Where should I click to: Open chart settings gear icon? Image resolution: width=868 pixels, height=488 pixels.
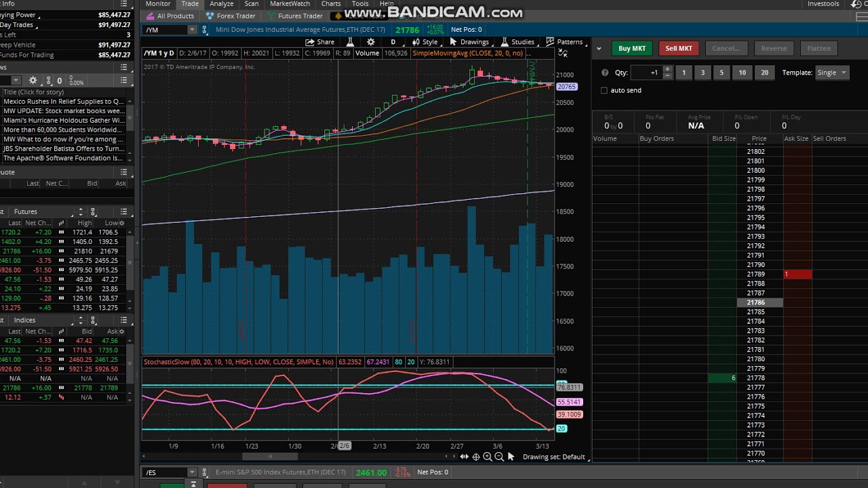click(x=370, y=42)
